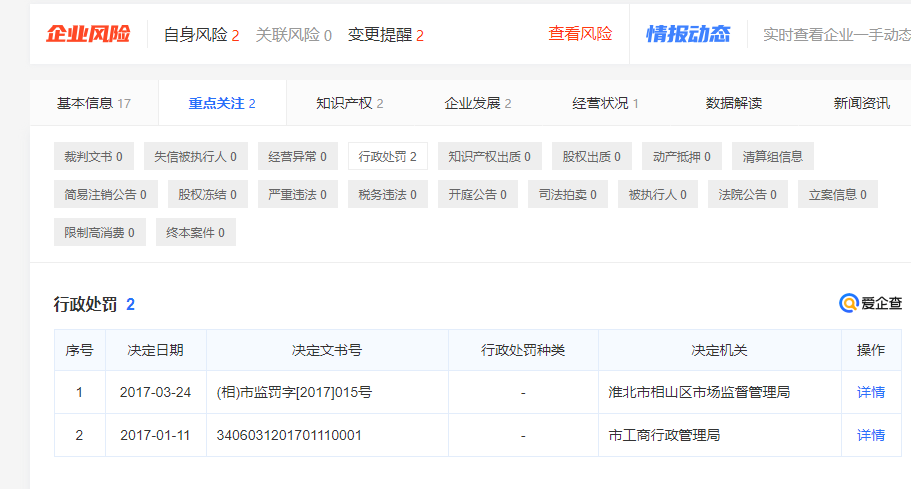911x489 pixels.
Task: Click the 决定机关 column header
Action: click(x=719, y=350)
